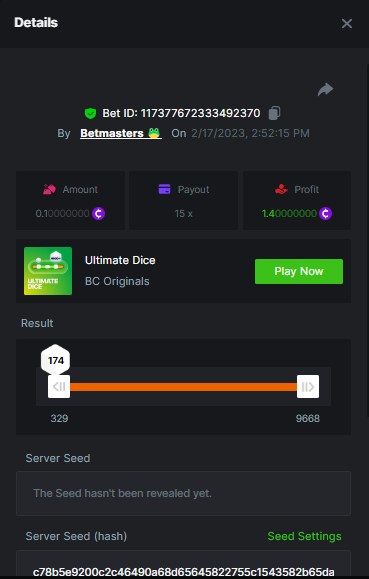Click the 174 result hexagon marker
The image size is (369, 579).
[55, 360]
